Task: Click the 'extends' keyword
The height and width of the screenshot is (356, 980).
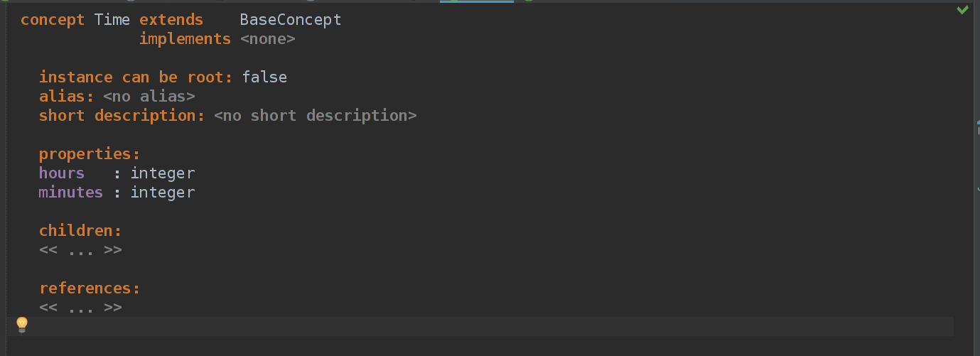Action: [171, 20]
